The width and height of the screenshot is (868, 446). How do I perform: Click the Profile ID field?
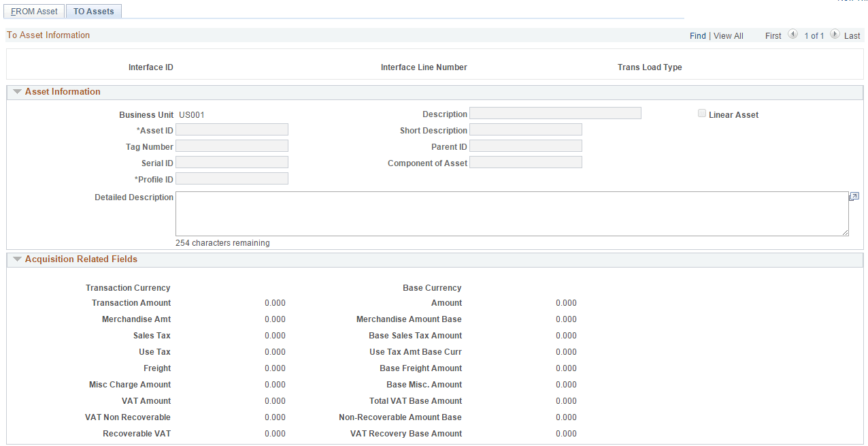coord(231,178)
